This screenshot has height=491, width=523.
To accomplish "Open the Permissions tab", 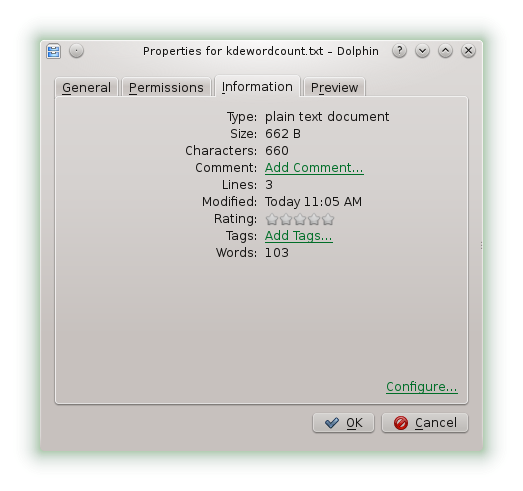I will [x=166, y=87].
